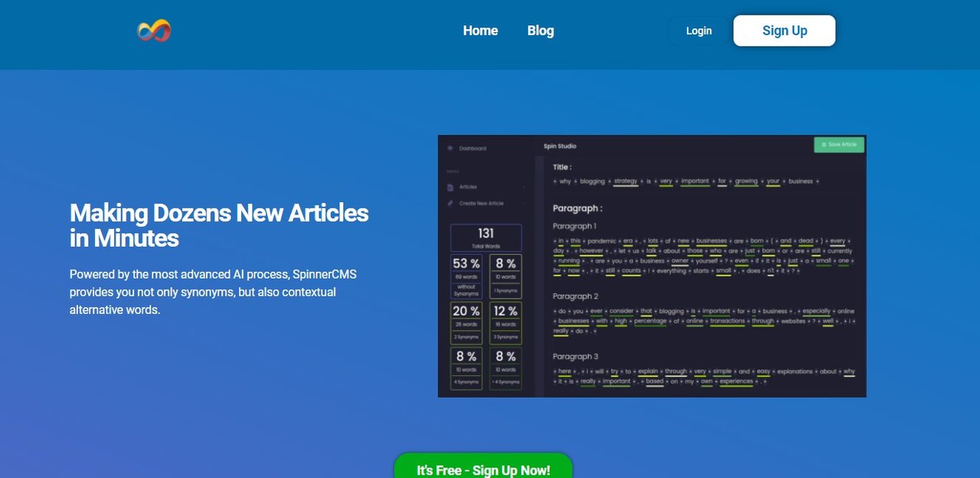Click the white Sign Up button
The width and height of the screenshot is (980, 478).
click(784, 31)
